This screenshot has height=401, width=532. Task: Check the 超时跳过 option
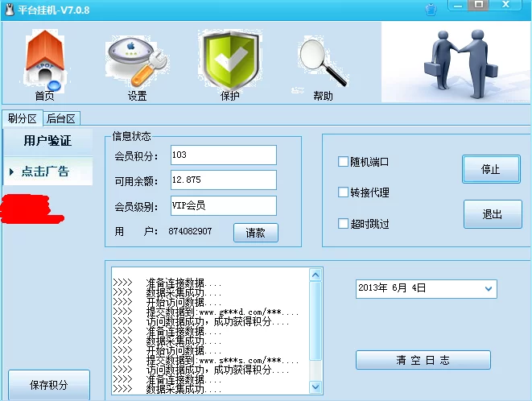[344, 224]
